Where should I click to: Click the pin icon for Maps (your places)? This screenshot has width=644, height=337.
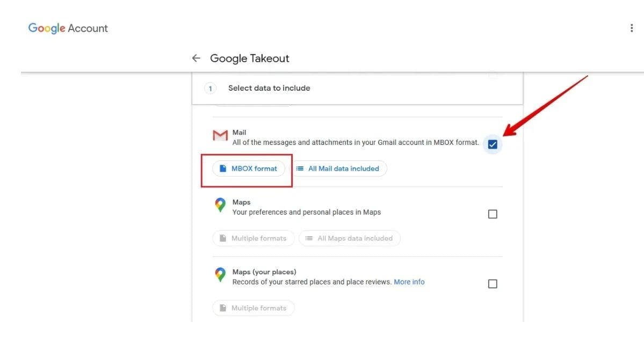(220, 275)
